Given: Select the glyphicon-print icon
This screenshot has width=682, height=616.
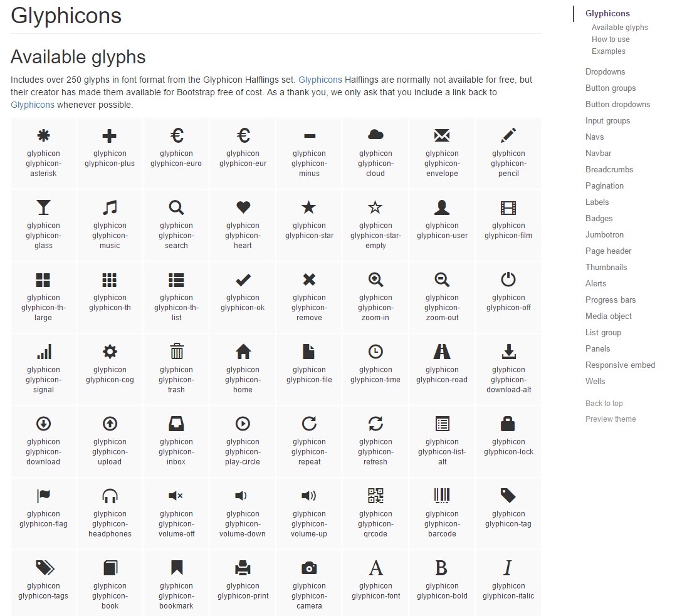Looking at the screenshot, I should pyautogui.click(x=242, y=568).
